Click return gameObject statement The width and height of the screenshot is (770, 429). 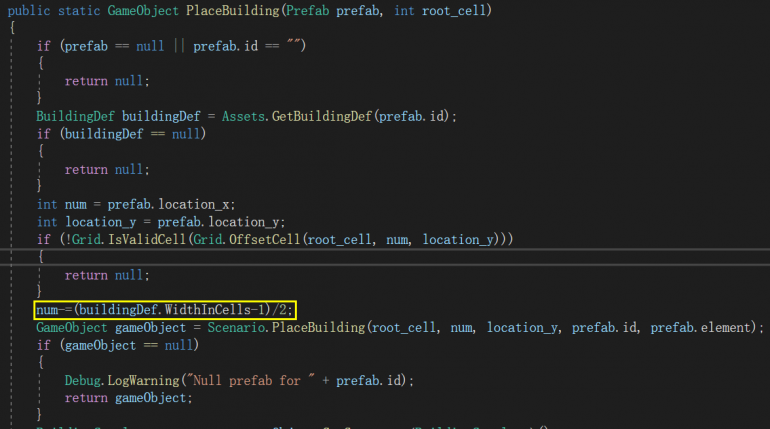coord(128,398)
